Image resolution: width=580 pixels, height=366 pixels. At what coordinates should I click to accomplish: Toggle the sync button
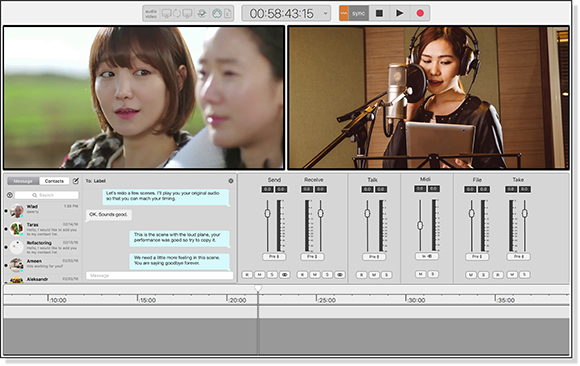[358, 13]
